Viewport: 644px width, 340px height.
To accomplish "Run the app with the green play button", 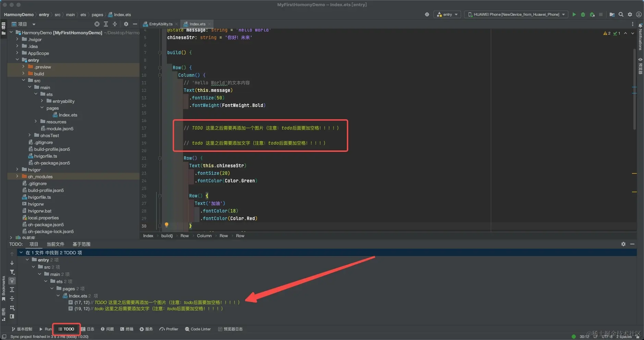I will pyautogui.click(x=574, y=14).
